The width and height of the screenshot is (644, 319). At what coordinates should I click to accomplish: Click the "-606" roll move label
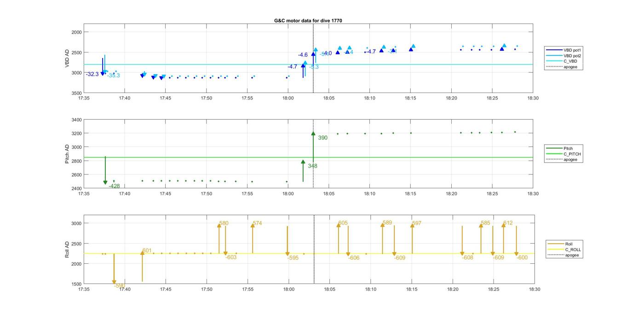click(x=354, y=258)
